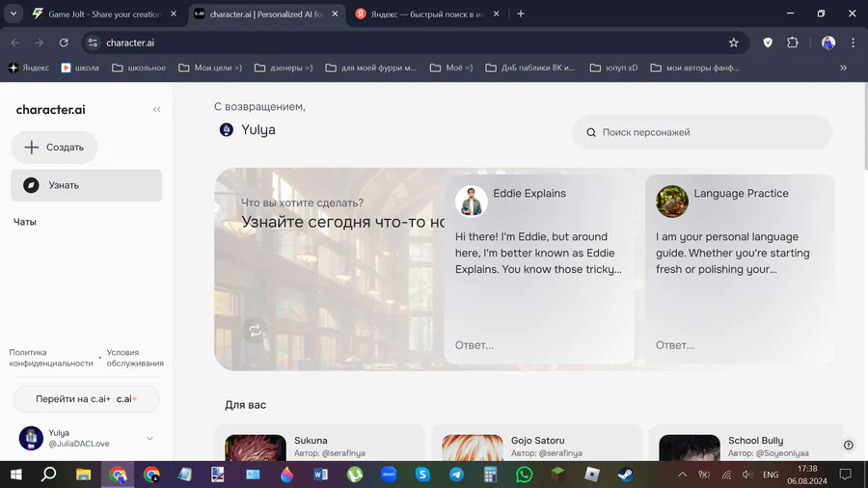Open the школьное bookmarks folder
Viewport: 868px width, 488px height.
pyautogui.click(x=139, y=68)
